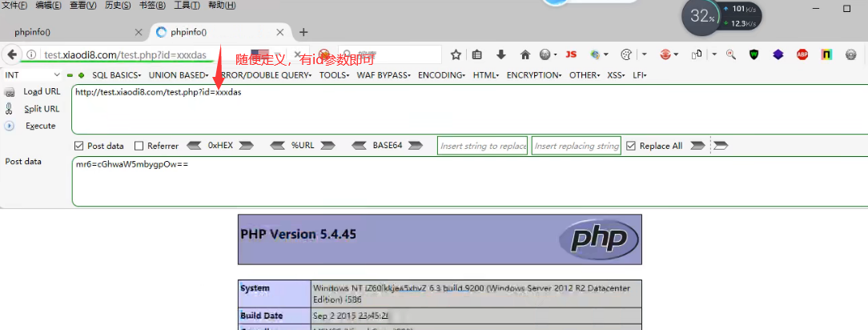Image resolution: width=868 pixels, height=330 pixels.
Task: Click the colorful N square extension icon
Action: click(826, 54)
